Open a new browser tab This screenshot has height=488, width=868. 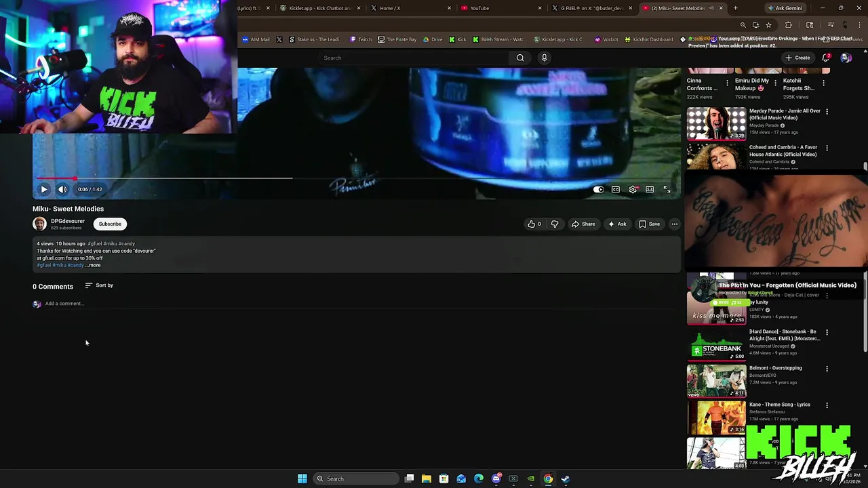[735, 8]
